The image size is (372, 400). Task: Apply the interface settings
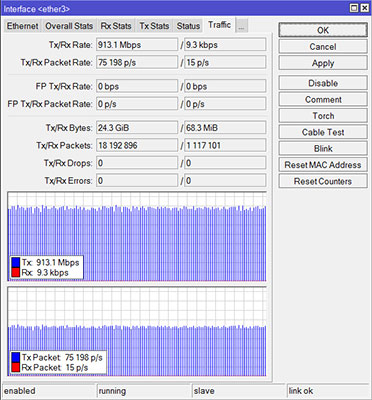pos(323,63)
